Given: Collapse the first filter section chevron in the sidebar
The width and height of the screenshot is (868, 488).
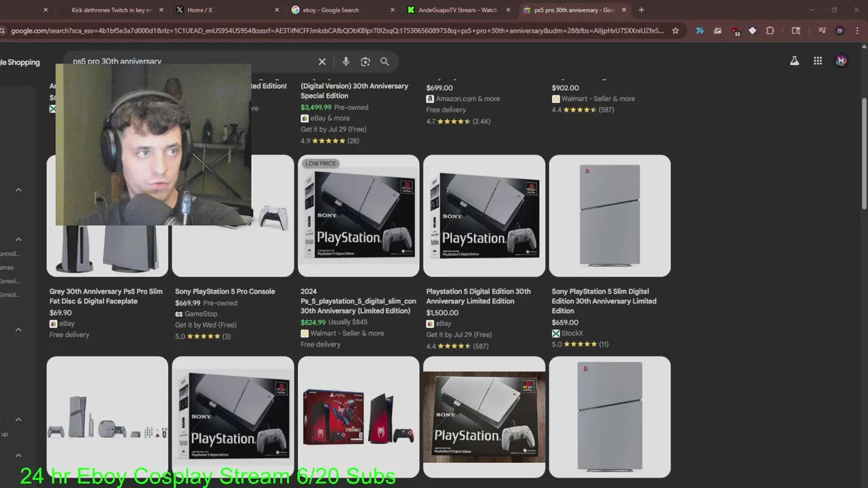Looking at the screenshot, I should pyautogui.click(x=18, y=190).
